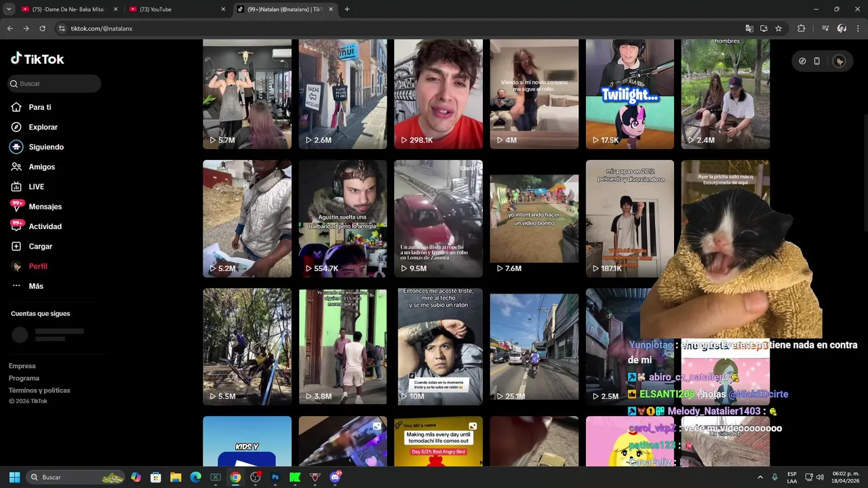Open the video with 10M views

pyautogui.click(x=439, y=346)
